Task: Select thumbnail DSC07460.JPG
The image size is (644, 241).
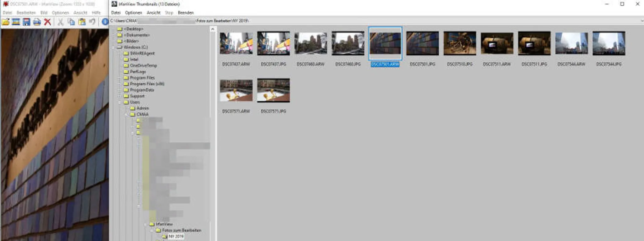Action: [348, 43]
